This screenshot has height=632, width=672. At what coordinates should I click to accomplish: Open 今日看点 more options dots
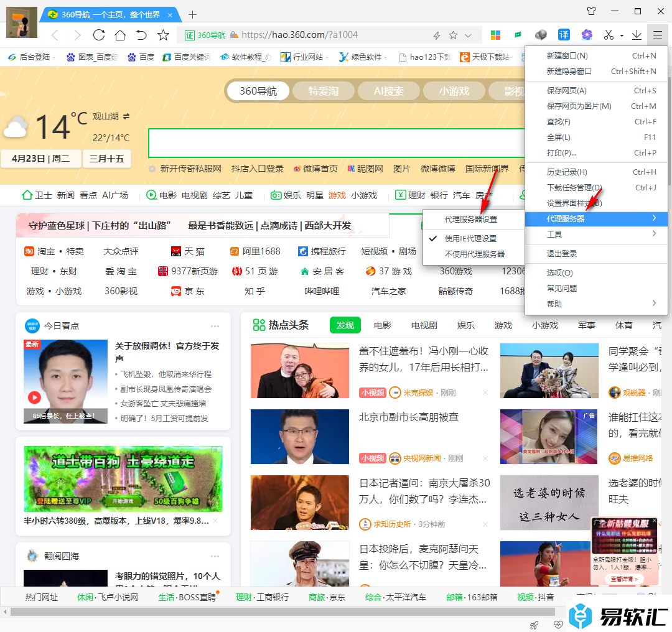tap(215, 326)
